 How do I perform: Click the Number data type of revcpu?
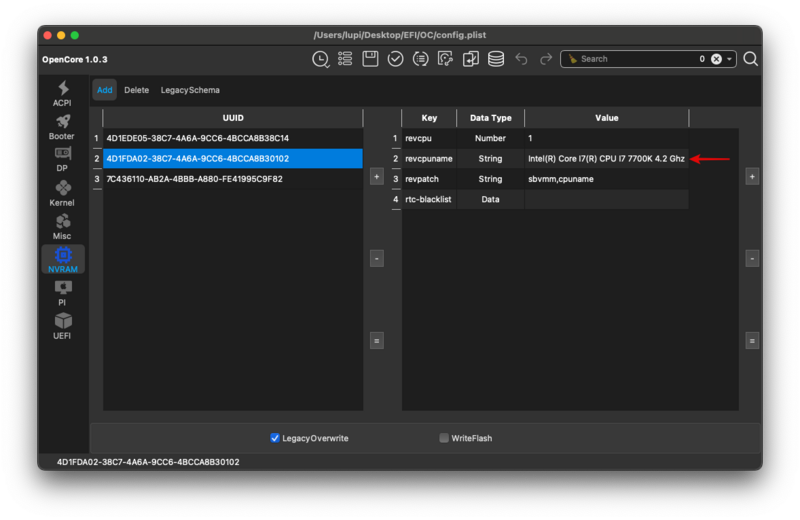[490, 138]
